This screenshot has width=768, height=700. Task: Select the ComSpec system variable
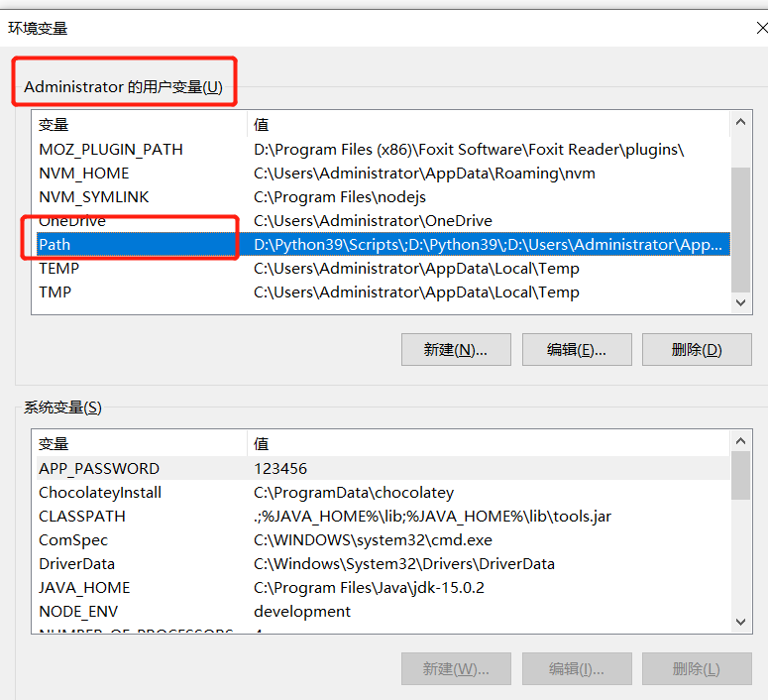[384, 539]
